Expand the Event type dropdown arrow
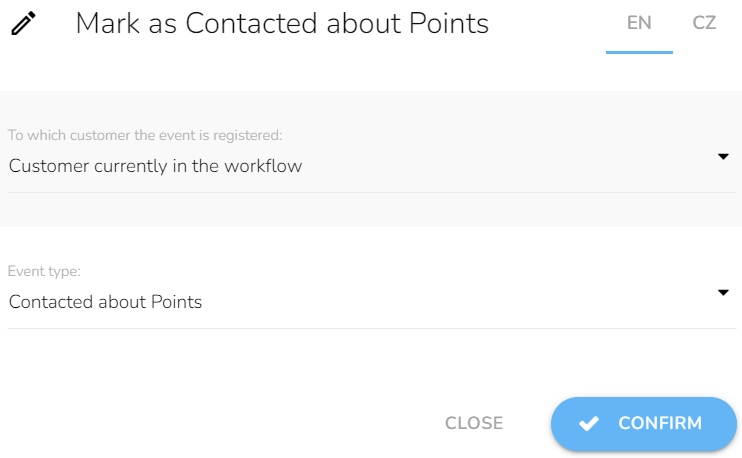742x458 pixels. [x=723, y=293]
